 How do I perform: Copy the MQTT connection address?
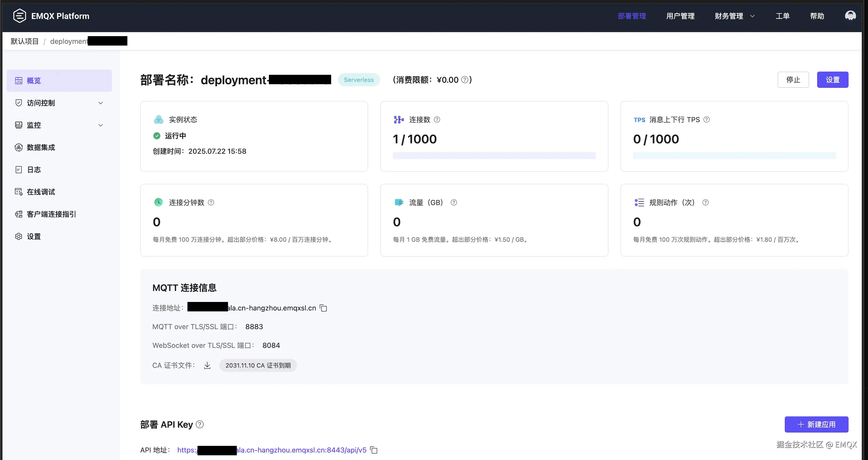(324, 308)
